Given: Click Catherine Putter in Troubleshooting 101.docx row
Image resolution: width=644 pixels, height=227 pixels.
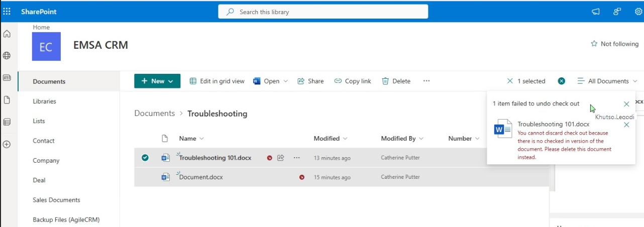Looking at the screenshot, I should pyautogui.click(x=400, y=158).
